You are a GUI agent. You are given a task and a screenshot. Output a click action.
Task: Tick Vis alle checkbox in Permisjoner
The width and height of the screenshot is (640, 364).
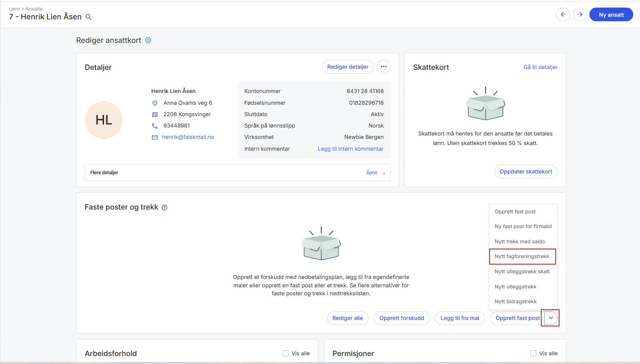[533, 353]
